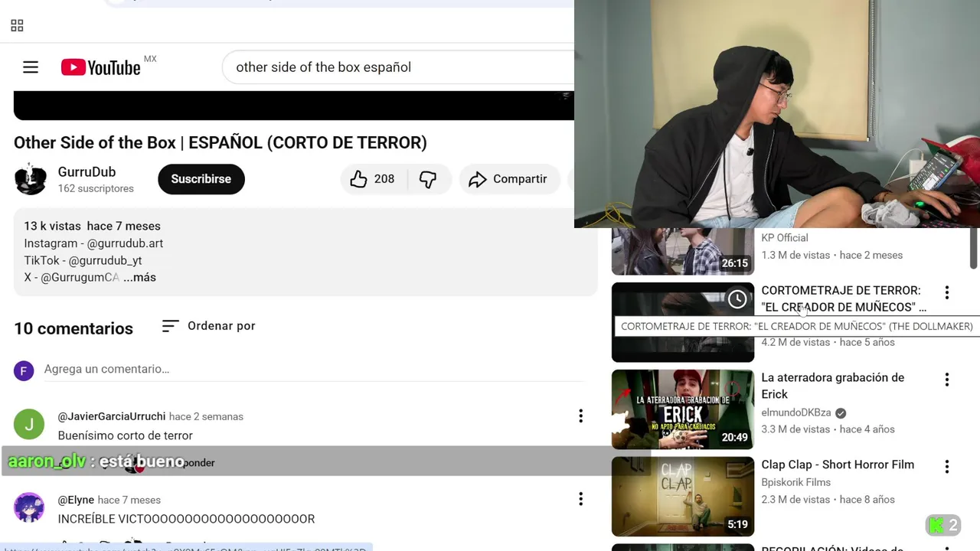Viewport: 980px width, 551px height.
Task: Click 'hace 7 meses' timestamp on Elyne comment
Action: pos(129,500)
